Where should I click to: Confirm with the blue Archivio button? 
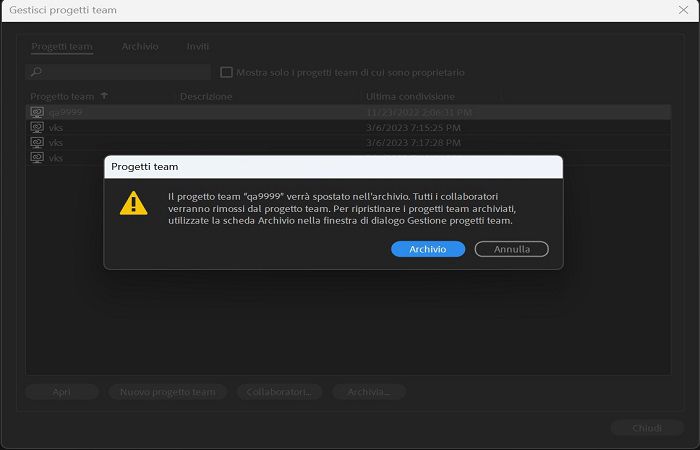(428, 249)
